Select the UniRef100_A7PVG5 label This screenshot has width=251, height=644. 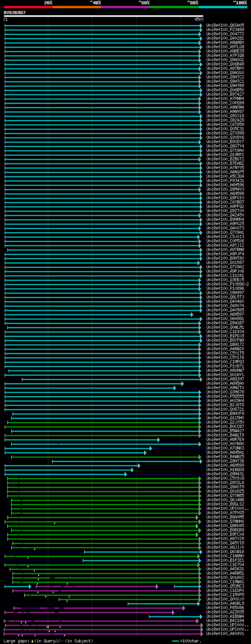coord(225,513)
